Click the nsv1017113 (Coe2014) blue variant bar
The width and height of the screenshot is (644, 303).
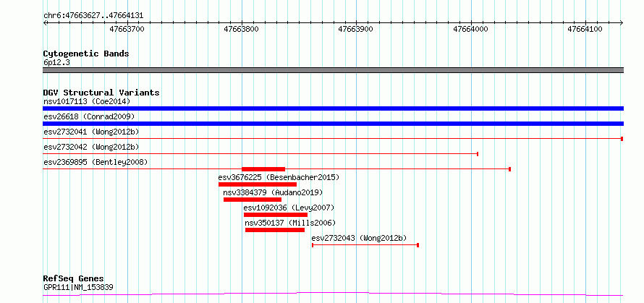[333, 108]
